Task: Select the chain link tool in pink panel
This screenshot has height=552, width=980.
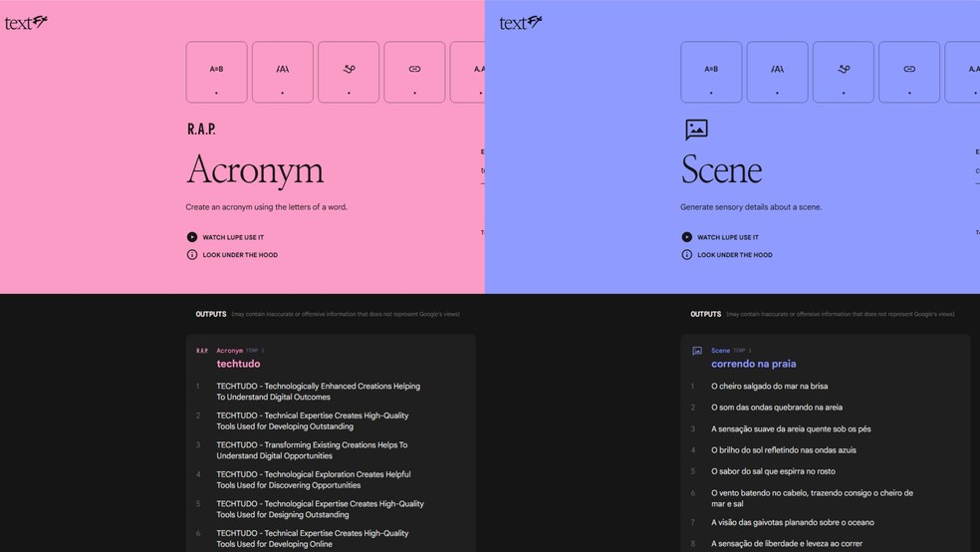Action: [414, 72]
